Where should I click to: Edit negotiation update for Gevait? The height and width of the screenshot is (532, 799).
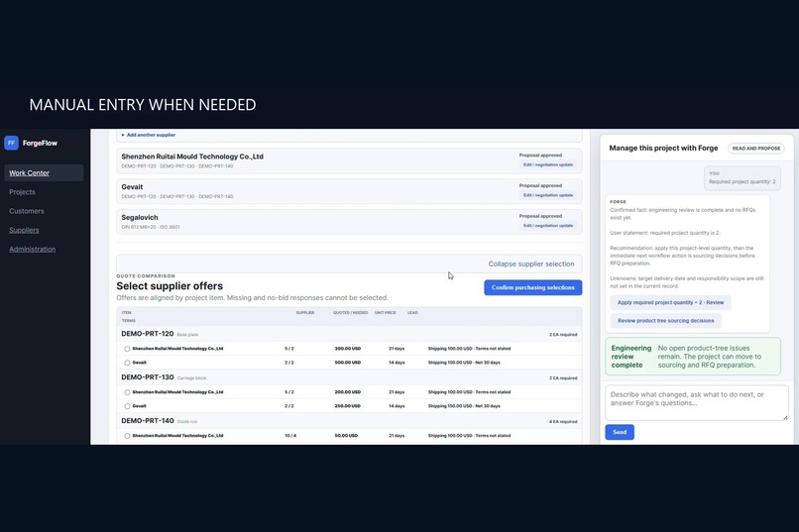(x=548, y=195)
